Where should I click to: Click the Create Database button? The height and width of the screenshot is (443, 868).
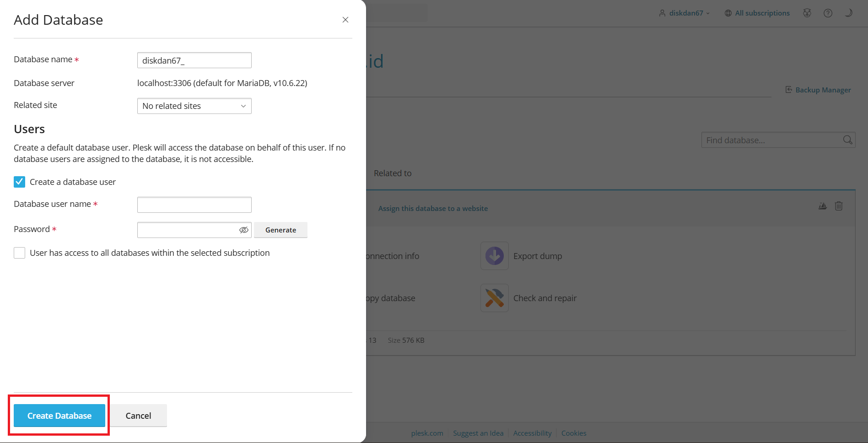59,416
